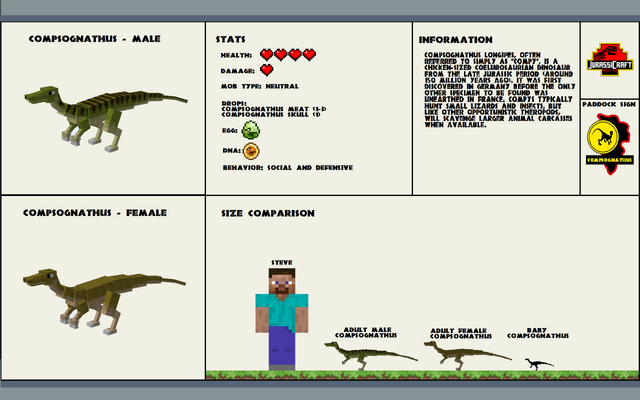Click the green Compsognathus egg icon
This screenshot has height=400, width=640.
pos(251,130)
